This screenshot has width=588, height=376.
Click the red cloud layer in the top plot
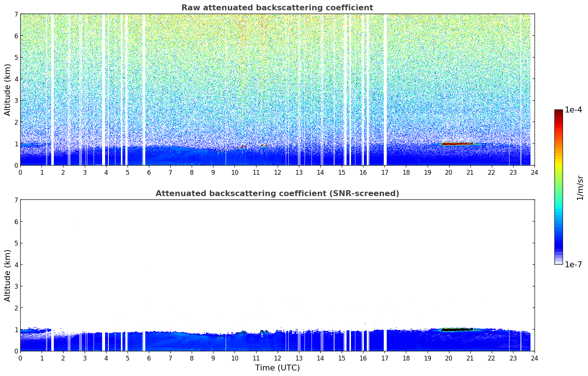[x=456, y=144]
